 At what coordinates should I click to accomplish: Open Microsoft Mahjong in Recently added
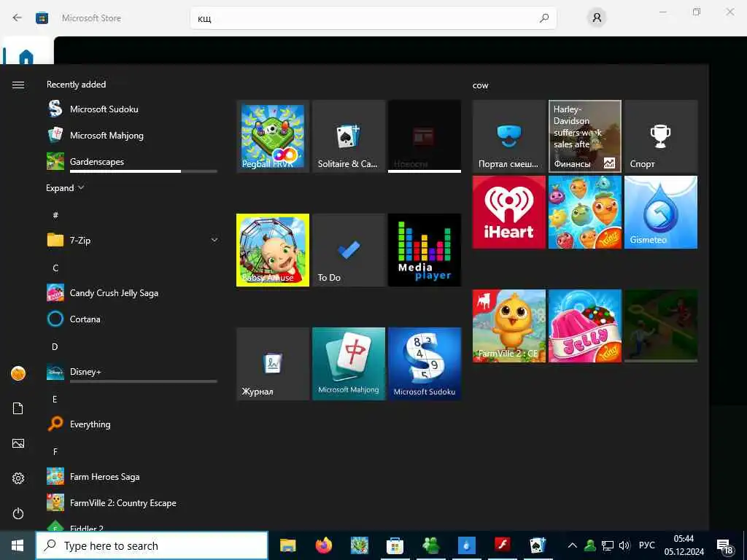click(133, 135)
